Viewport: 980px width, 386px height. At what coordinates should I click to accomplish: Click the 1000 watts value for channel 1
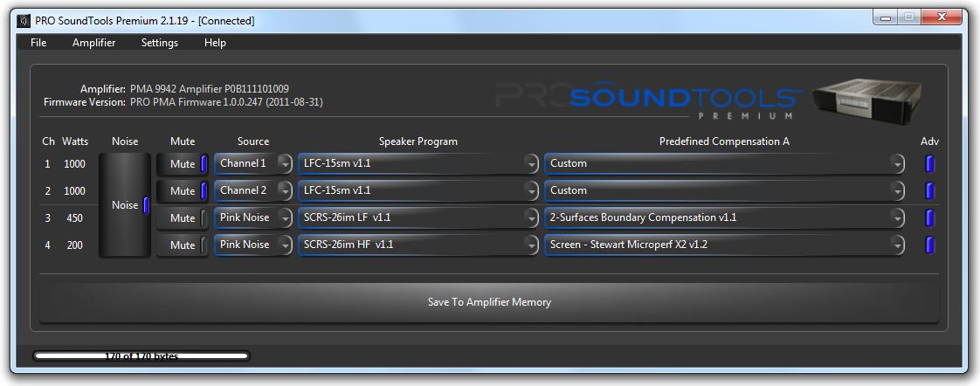point(74,164)
